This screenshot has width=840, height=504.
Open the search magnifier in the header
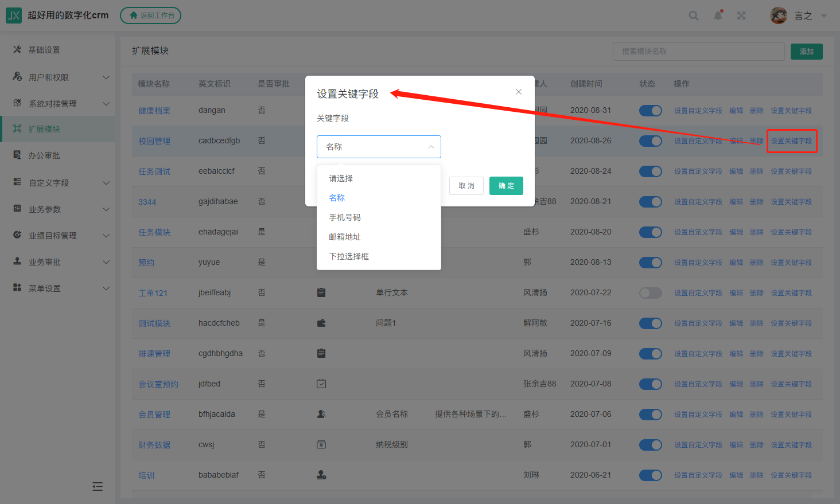[x=694, y=15]
